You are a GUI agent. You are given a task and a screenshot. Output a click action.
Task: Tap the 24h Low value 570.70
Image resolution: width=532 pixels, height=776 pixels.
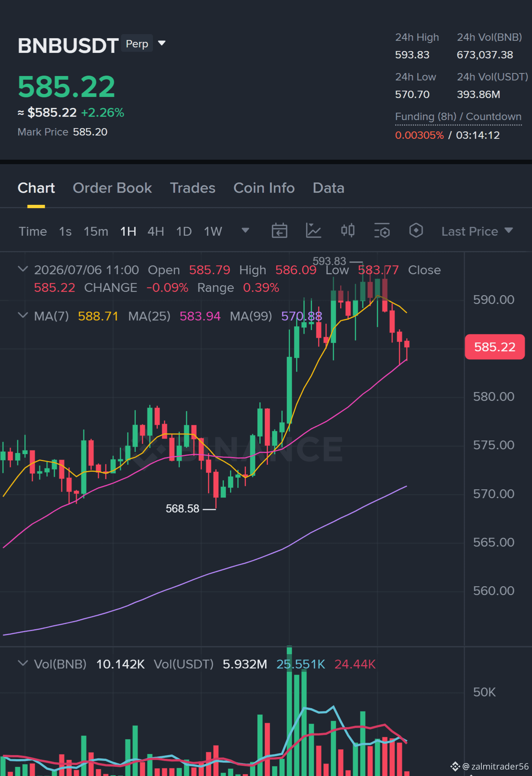coord(412,94)
